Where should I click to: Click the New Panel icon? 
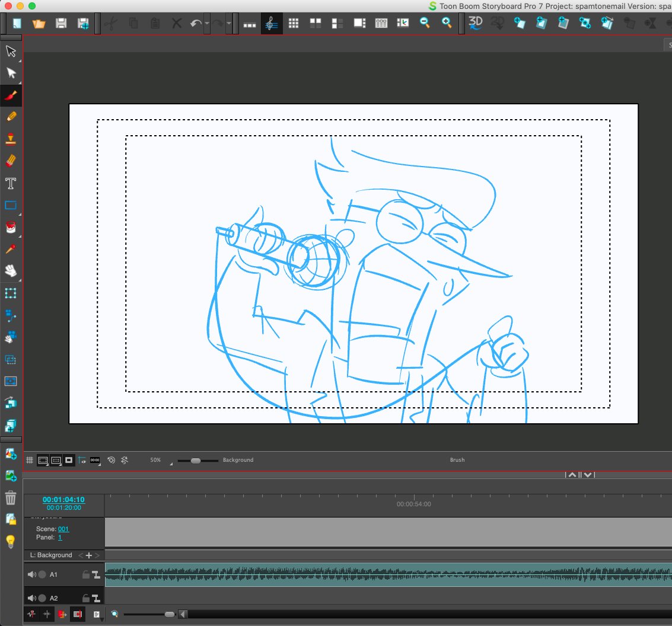tap(520, 23)
